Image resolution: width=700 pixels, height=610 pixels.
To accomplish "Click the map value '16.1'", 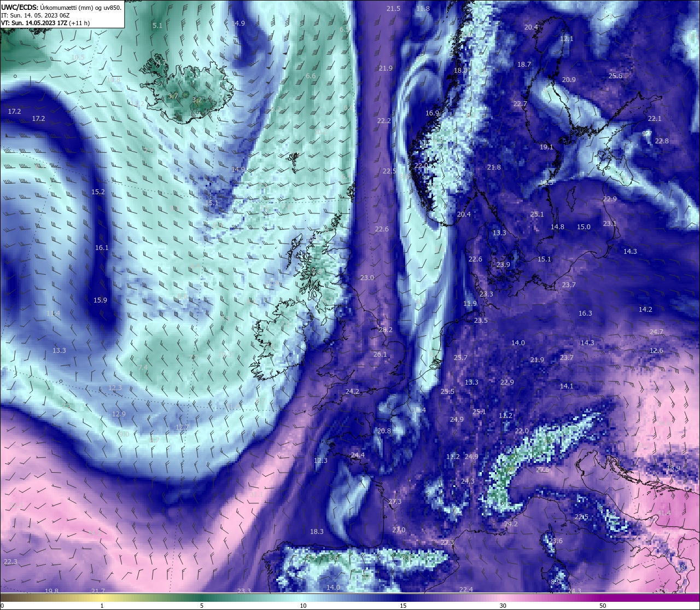I will 102,248.
